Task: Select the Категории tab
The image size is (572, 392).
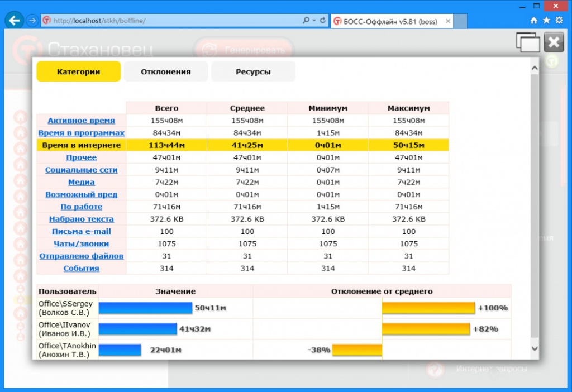Action: (x=78, y=71)
